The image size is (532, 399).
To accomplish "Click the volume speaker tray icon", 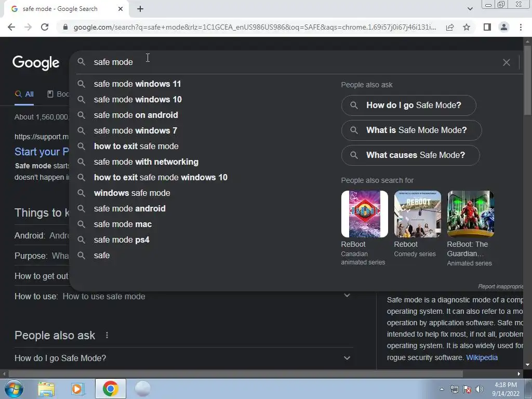I will click(480, 389).
